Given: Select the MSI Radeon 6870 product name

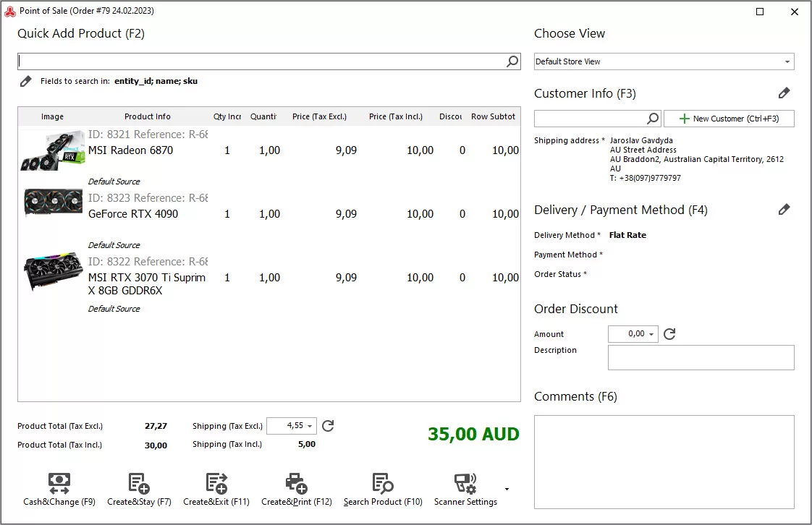Looking at the screenshot, I should [130, 150].
